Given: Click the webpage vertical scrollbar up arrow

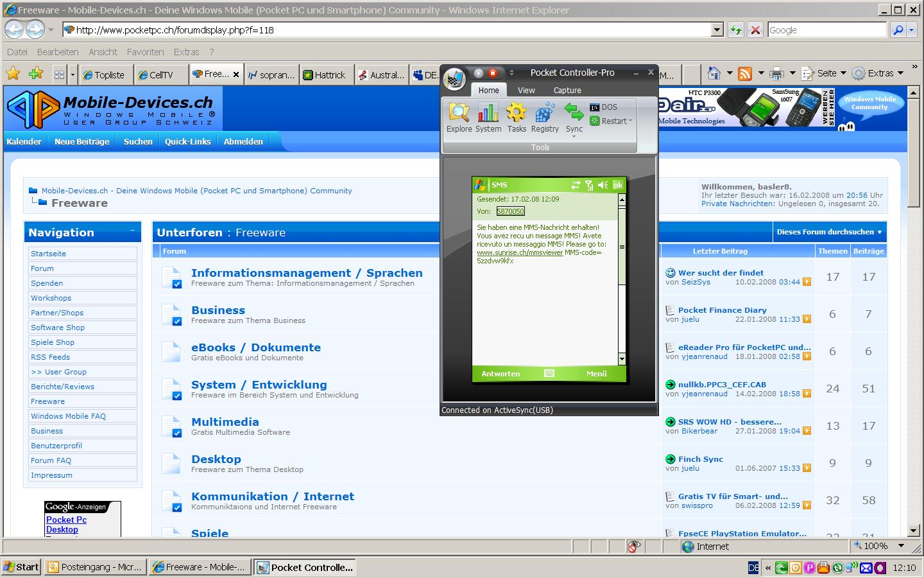Looking at the screenshot, I should (914, 92).
